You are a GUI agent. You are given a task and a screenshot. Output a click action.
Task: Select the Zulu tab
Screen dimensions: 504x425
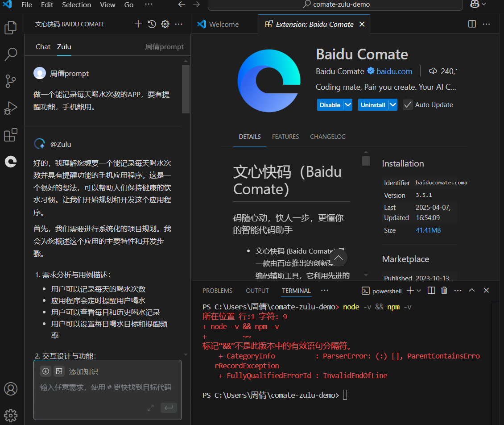pos(64,46)
